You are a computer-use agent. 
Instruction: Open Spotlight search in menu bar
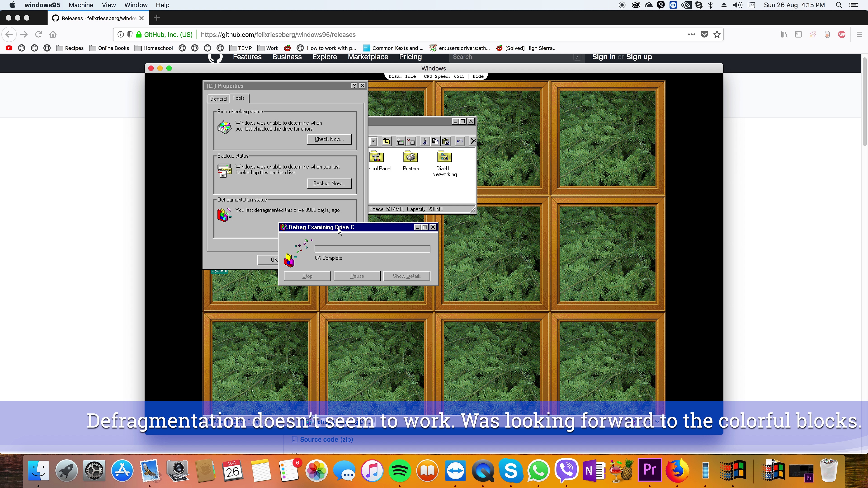pyautogui.click(x=839, y=5)
